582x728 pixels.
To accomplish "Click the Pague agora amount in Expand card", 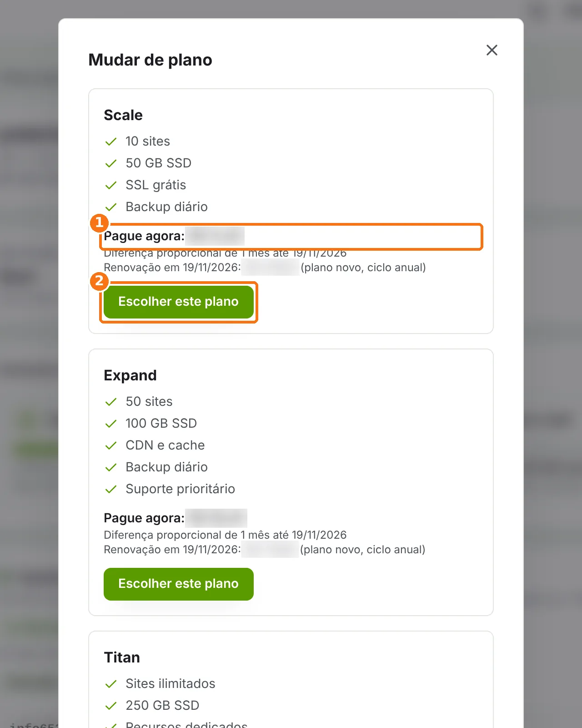I will tap(216, 518).
